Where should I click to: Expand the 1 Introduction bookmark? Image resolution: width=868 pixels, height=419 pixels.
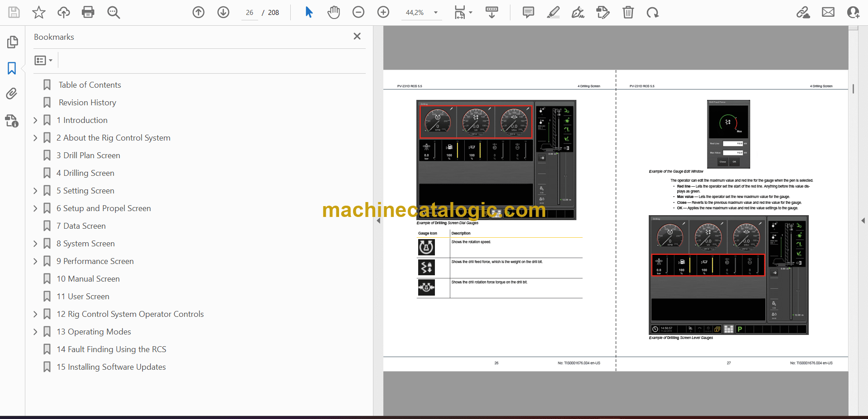pyautogui.click(x=35, y=120)
